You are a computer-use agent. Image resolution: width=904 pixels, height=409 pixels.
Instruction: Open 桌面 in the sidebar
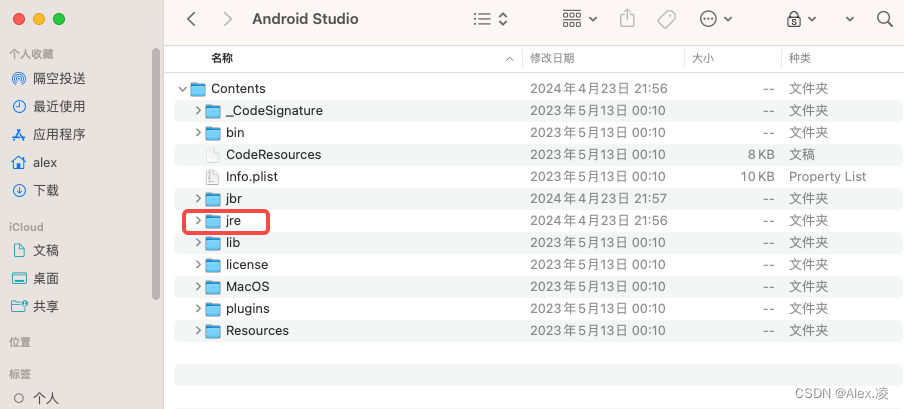click(36, 279)
